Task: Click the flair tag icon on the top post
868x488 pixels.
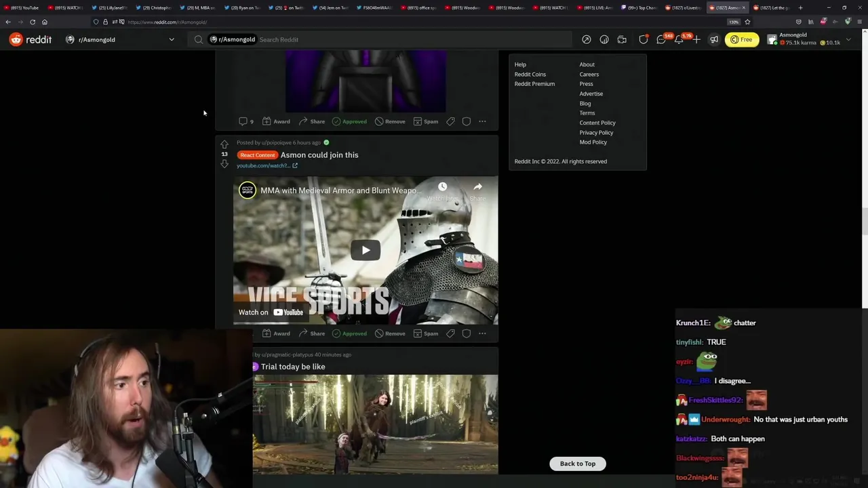Action: [450, 121]
